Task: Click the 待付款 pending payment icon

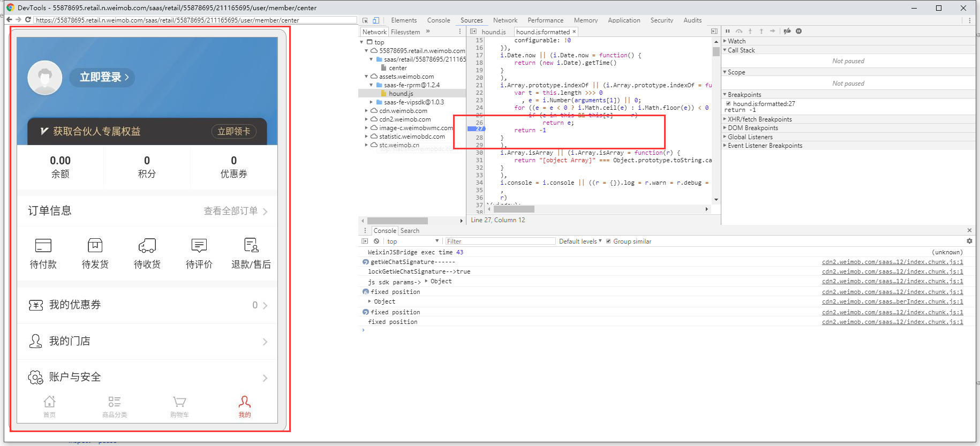Action: click(x=43, y=246)
